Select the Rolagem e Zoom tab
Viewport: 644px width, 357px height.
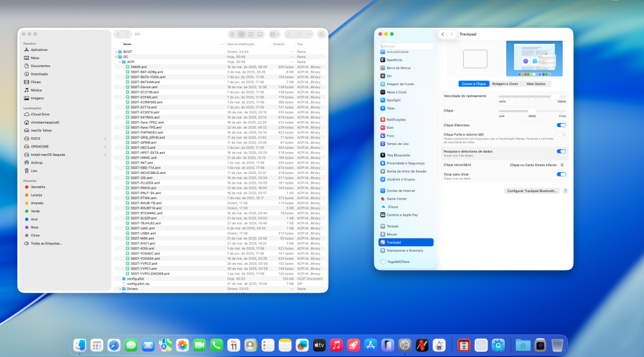coord(505,84)
